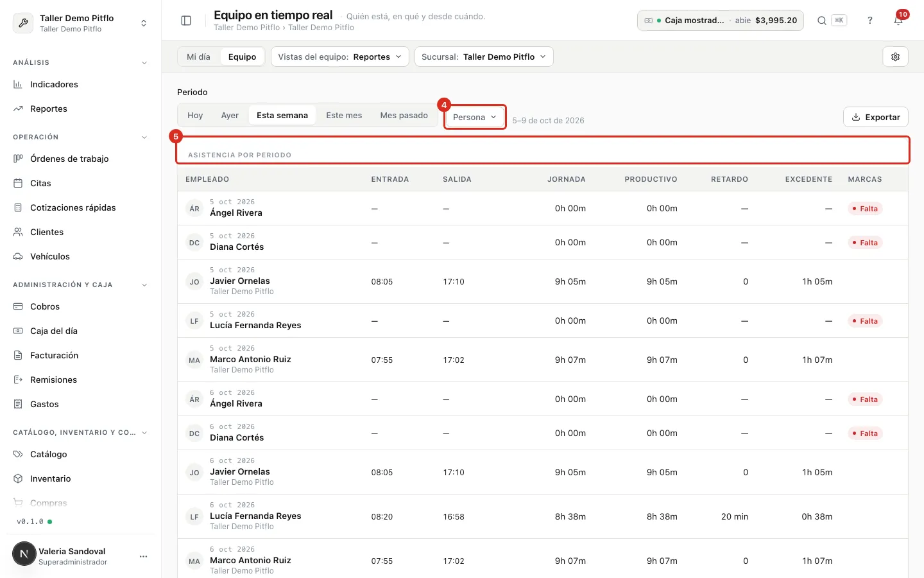The width and height of the screenshot is (924, 578).
Task: Collapse the Análisis sidebar section
Action: point(144,63)
